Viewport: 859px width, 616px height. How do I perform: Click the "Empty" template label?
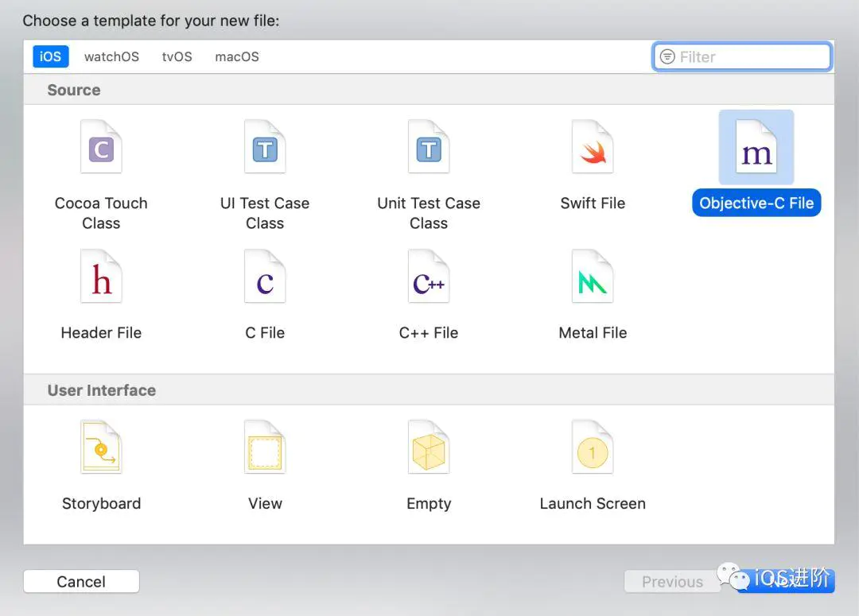coord(429,504)
